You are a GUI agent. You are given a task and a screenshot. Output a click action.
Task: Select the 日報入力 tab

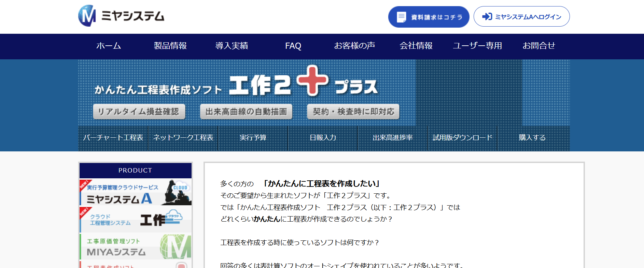(323, 138)
